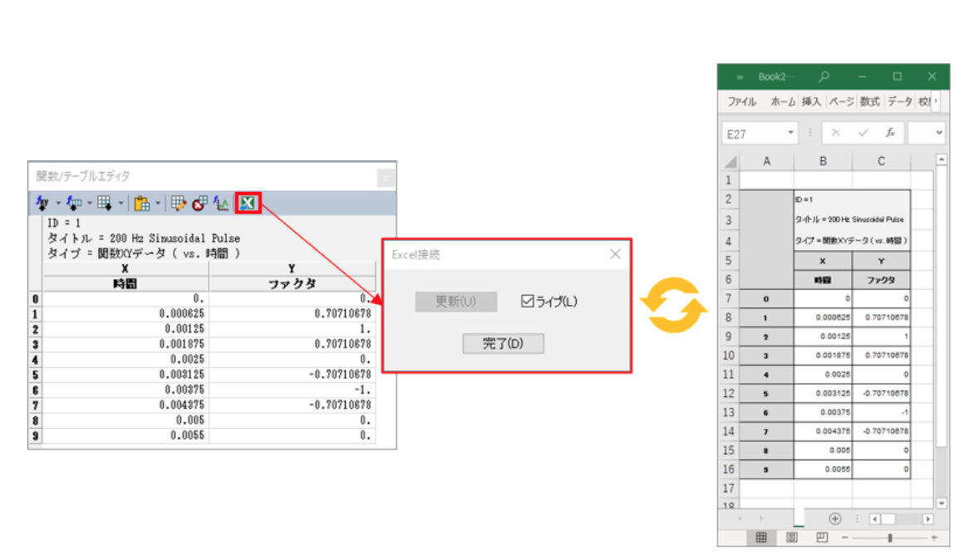Expand the formula bar chevron
This screenshot has height=560, width=974.
click(x=939, y=133)
